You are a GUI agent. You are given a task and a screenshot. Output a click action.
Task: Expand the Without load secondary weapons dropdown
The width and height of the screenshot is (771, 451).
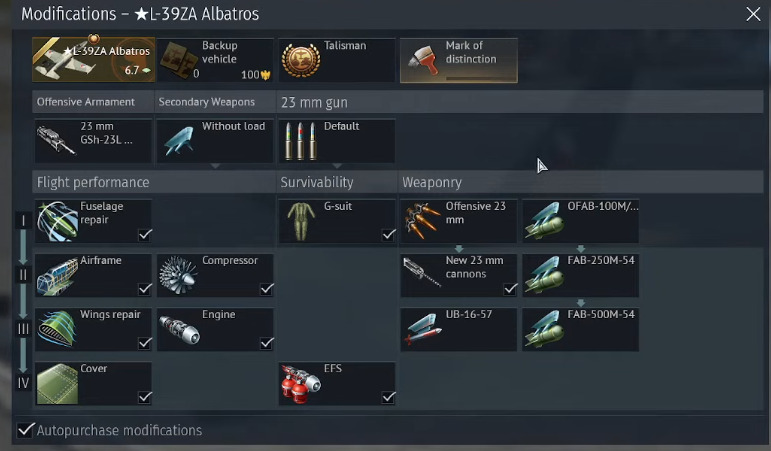coord(215,166)
